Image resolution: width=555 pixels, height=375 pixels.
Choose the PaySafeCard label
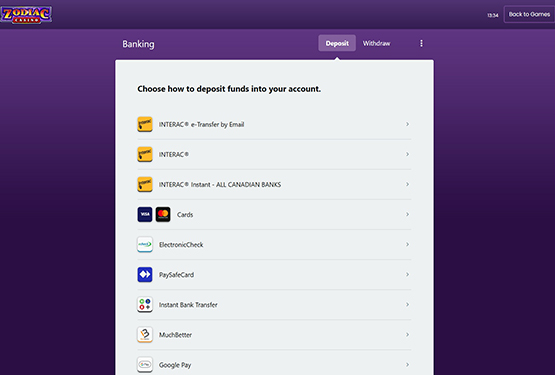pos(176,275)
